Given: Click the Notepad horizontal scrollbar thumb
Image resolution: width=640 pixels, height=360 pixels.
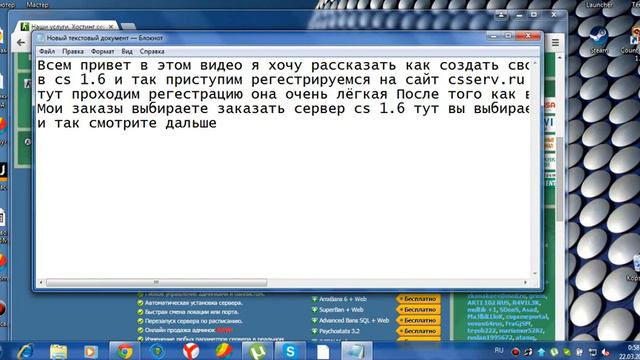Looking at the screenshot, I should [156, 282].
